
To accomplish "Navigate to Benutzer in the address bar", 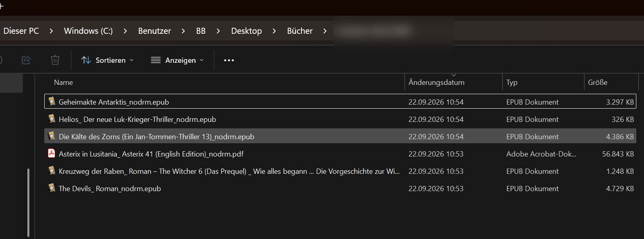I will pos(155,31).
